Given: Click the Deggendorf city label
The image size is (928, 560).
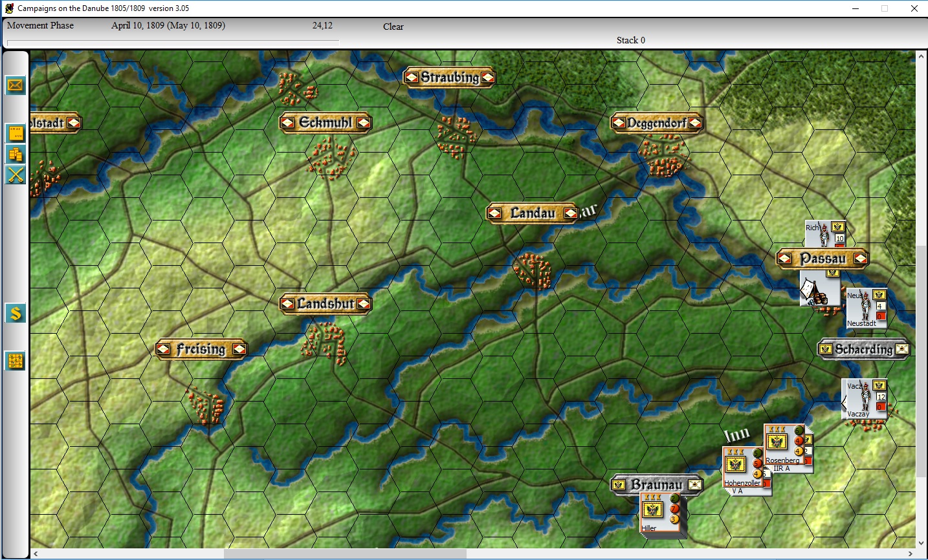Looking at the screenshot, I should [657, 122].
